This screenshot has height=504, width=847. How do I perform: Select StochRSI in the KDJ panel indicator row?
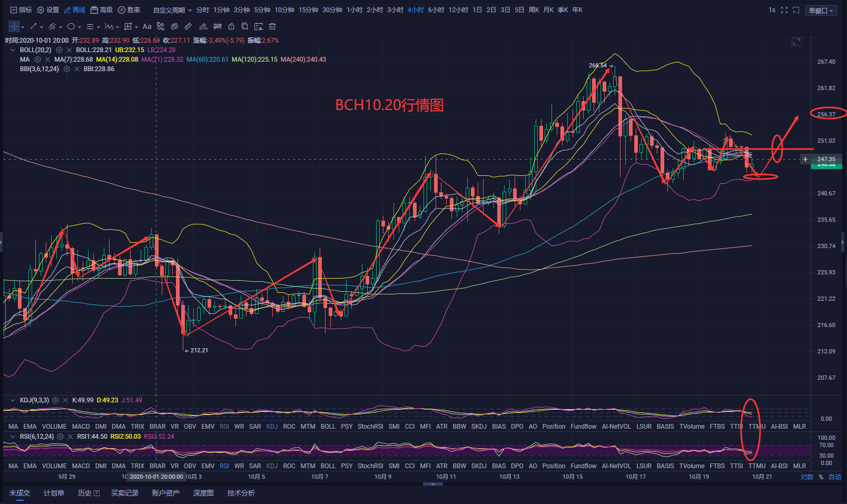point(370,427)
